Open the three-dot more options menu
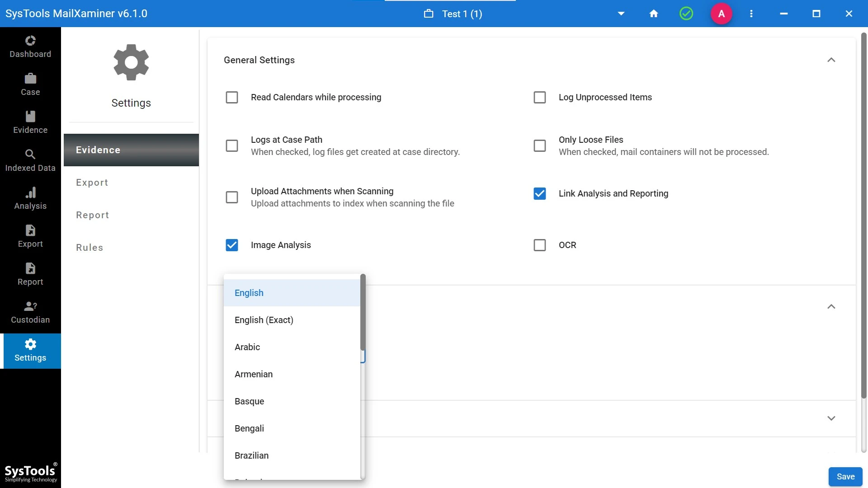This screenshot has width=868, height=488. pos(751,14)
